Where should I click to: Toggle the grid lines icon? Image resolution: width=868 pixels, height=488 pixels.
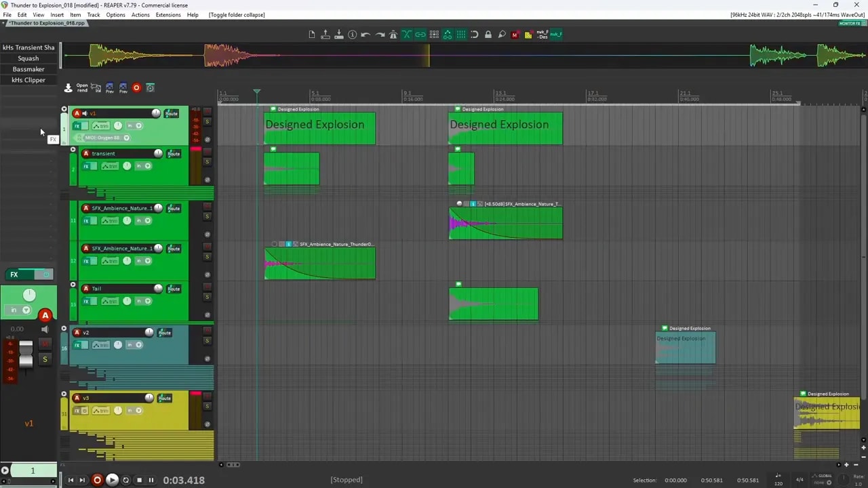(461, 35)
